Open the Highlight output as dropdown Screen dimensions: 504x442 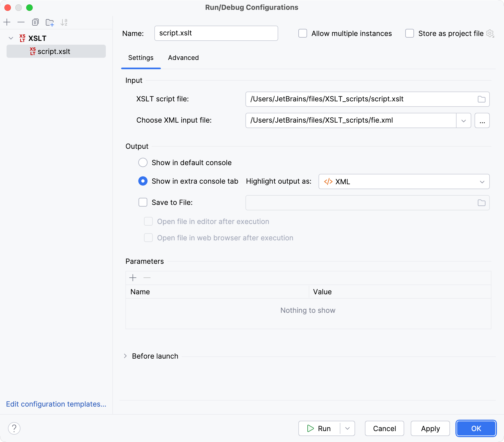[x=482, y=181]
